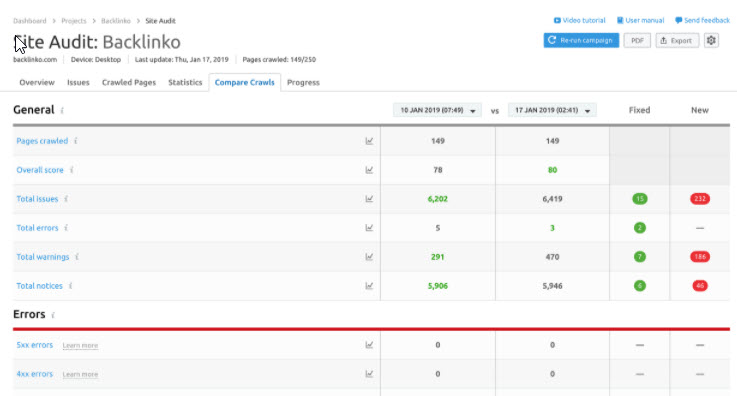Open the Overall score trend chart icon
Image resolution: width=737 pixels, height=396 pixels.
369,170
